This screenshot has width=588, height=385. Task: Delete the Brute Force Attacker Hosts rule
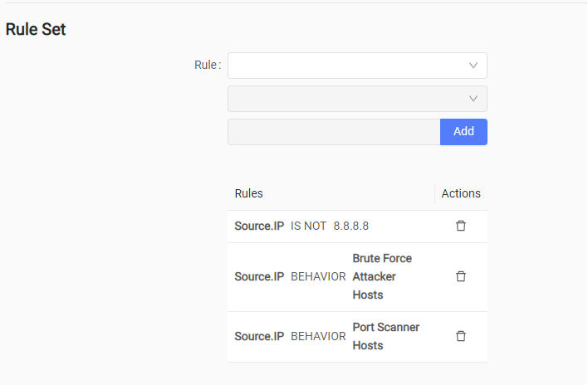coord(460,276)
